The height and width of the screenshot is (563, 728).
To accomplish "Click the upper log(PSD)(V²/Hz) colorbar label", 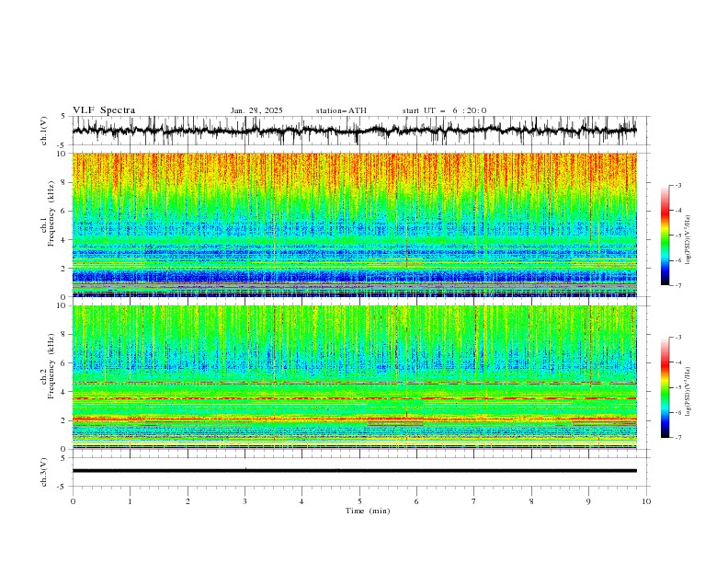I will point(688,240).
